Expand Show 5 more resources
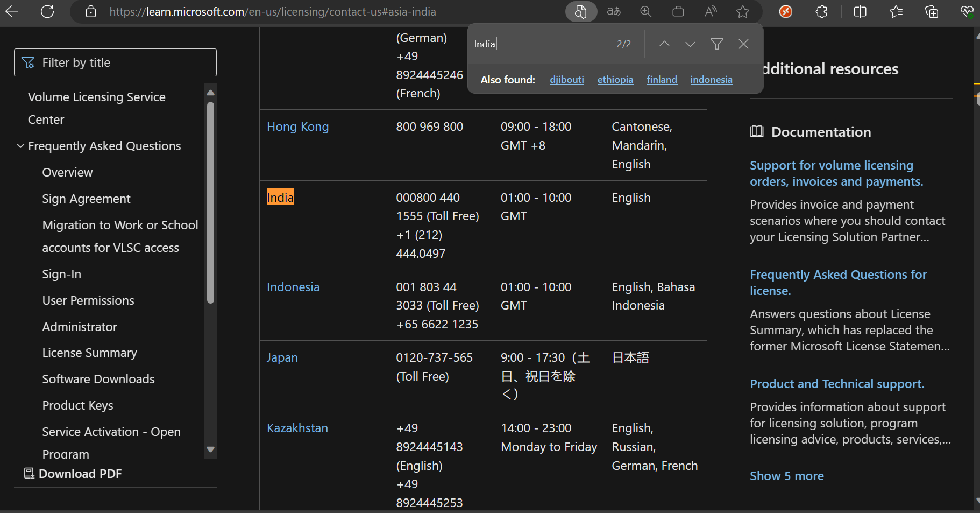980x513 pixels. pos(786,476)
